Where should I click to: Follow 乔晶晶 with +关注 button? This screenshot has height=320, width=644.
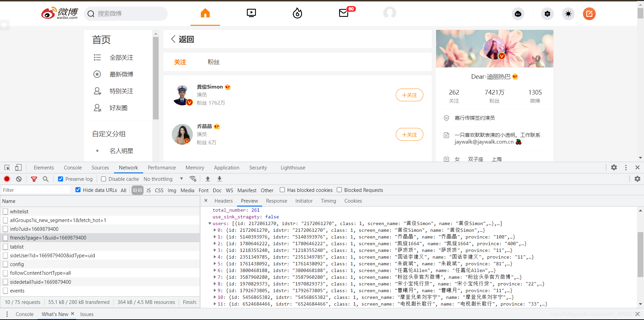[409, 135]
